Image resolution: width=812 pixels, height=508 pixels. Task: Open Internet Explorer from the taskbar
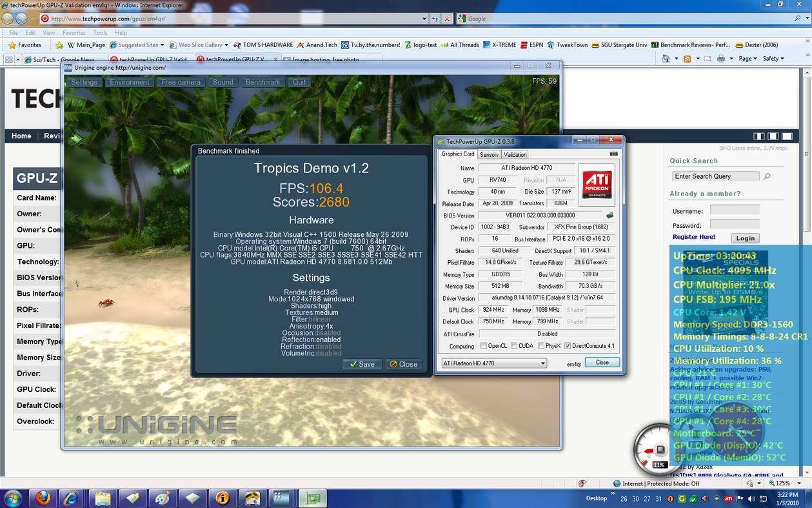(71, 498)
